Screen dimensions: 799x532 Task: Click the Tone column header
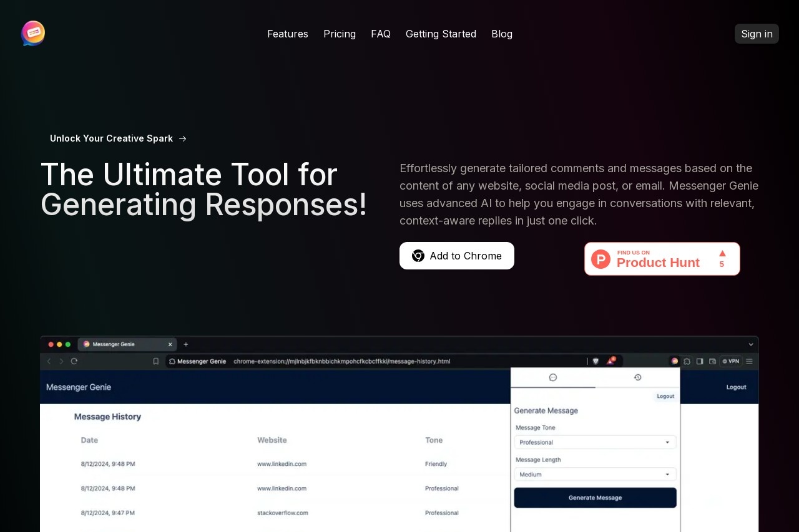pyautogui.click(x=434, y=440)
